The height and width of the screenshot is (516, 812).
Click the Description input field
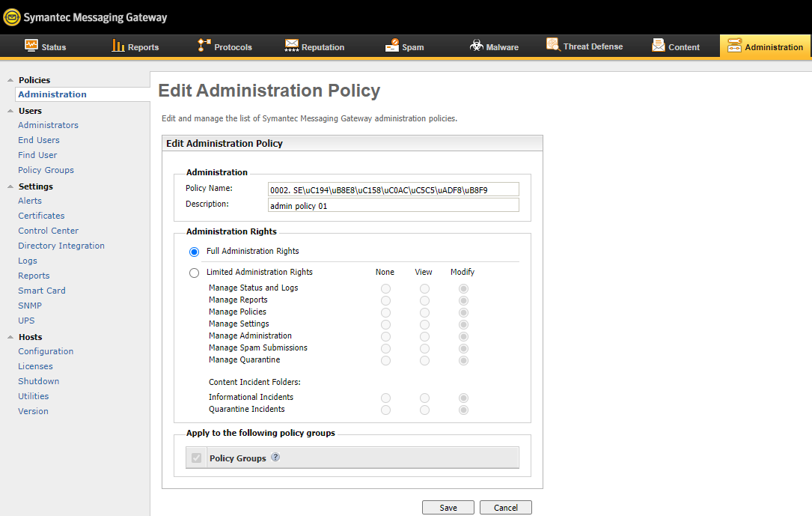click(x=394, y=206)
